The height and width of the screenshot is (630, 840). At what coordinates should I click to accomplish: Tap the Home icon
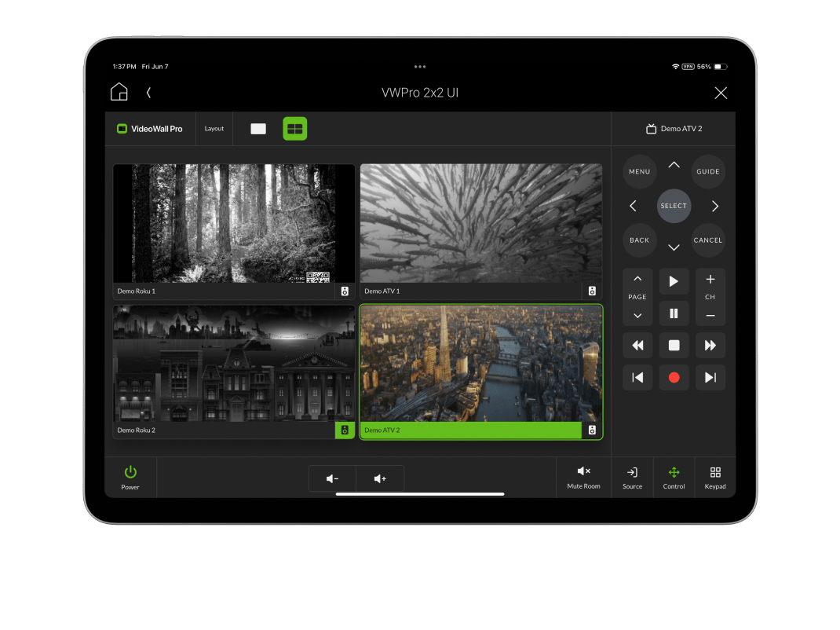(119, 92)
